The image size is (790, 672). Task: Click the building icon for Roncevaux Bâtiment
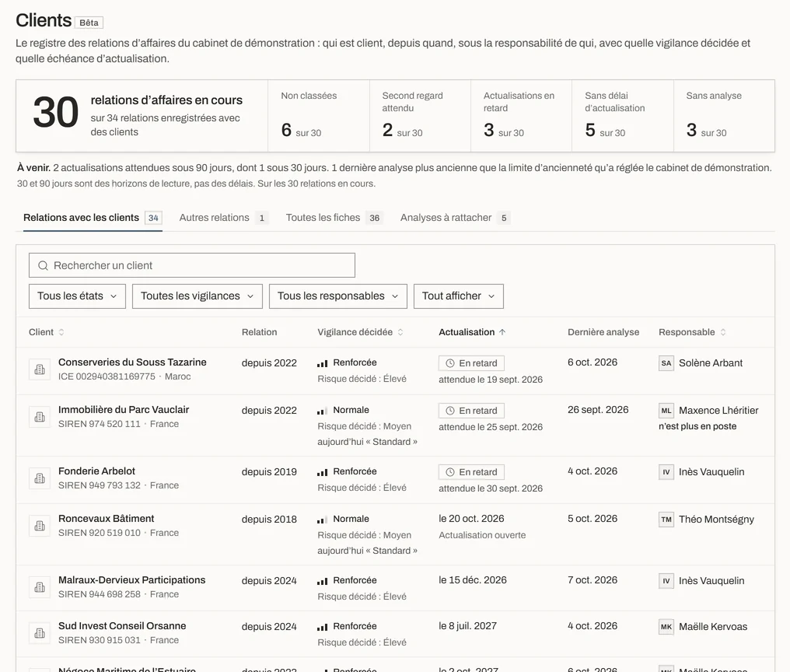(40, 526)
